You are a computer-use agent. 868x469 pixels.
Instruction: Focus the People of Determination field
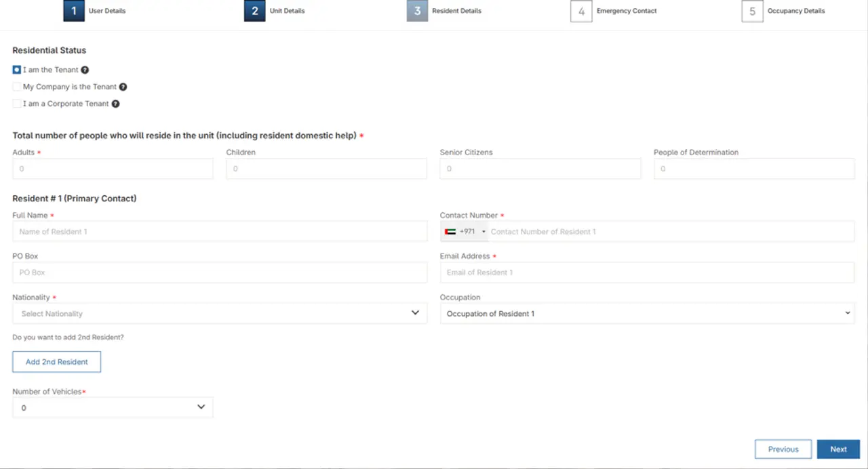tap(754, 169)
